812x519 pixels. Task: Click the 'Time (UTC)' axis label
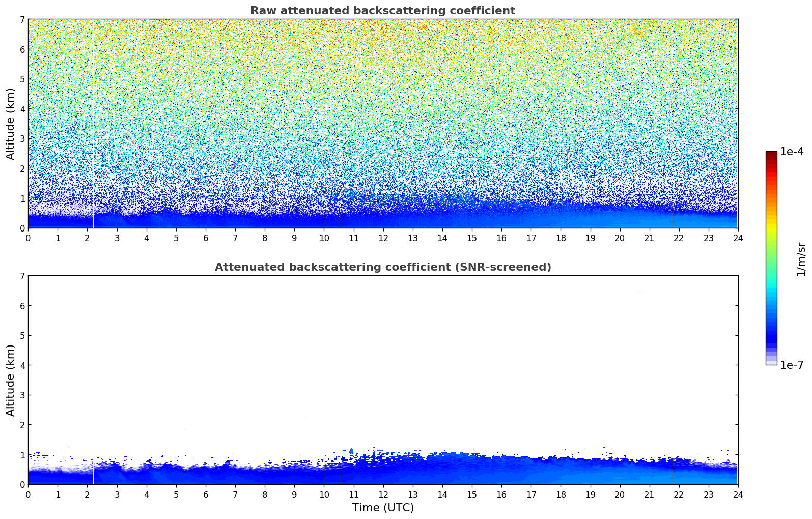383,508
